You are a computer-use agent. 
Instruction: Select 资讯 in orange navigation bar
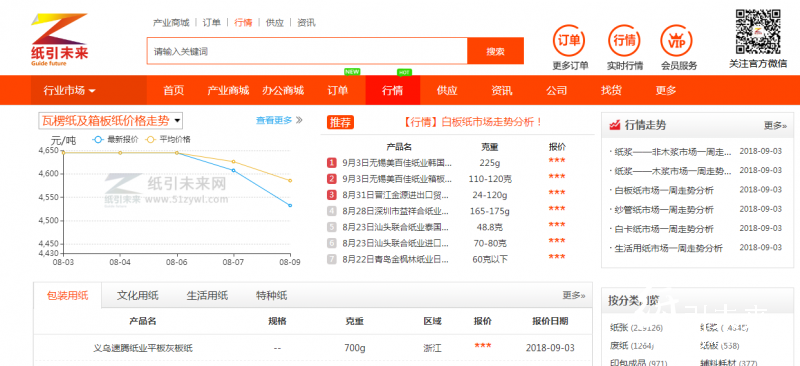pyautogui.click(x=502, y=91)
